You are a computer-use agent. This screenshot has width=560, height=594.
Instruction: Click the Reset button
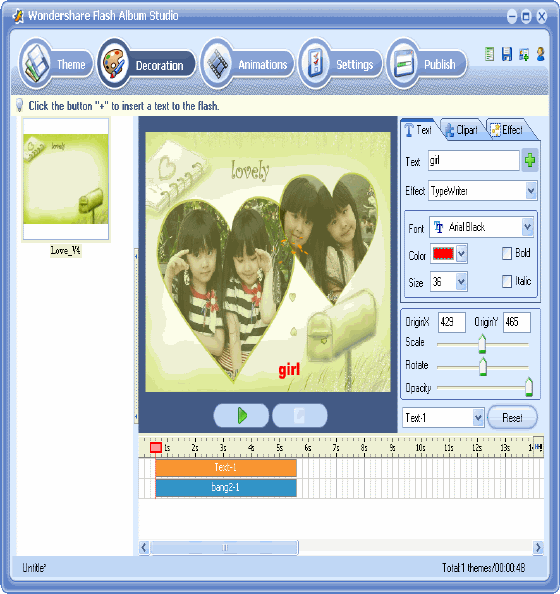coord(512,417)
